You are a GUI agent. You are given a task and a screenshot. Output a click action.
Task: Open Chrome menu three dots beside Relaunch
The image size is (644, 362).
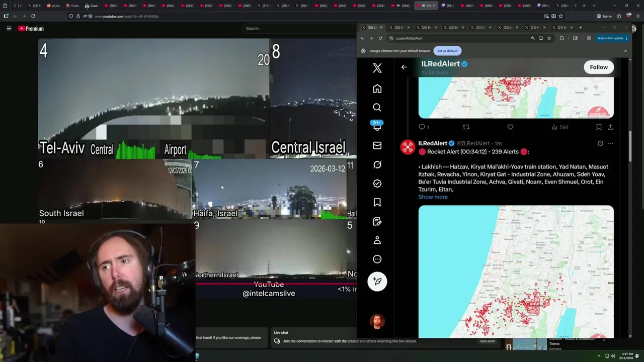[626, 38]
